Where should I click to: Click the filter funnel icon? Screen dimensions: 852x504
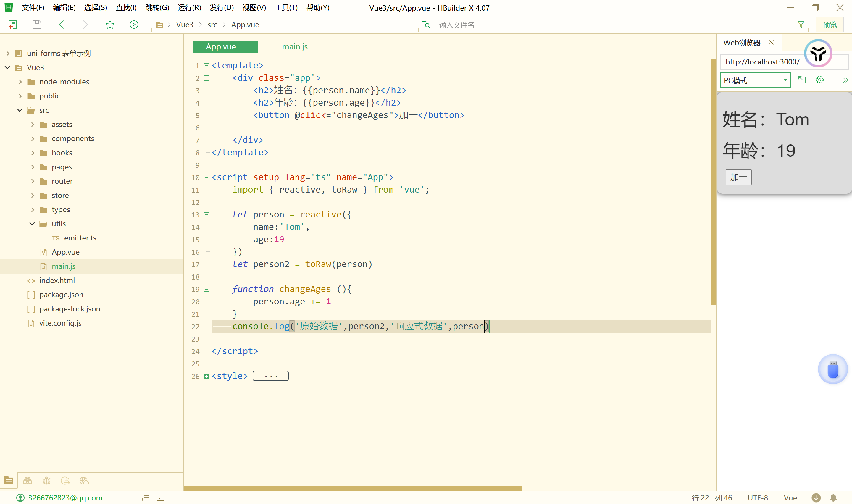[801, 25]
